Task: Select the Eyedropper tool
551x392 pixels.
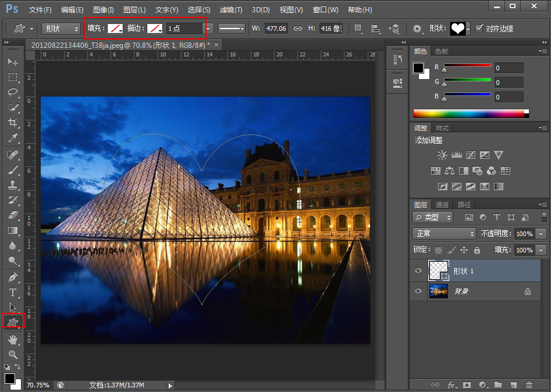Action: click(12, 138)
